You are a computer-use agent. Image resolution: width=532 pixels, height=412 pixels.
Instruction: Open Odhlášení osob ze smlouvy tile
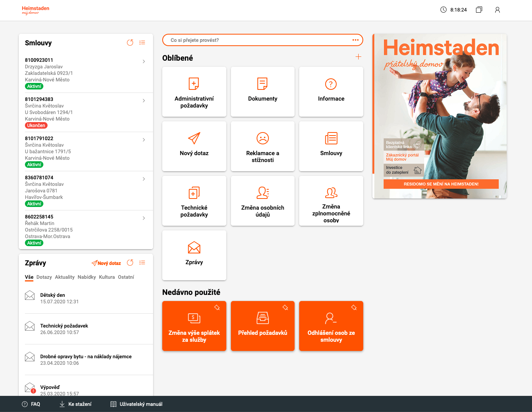point(331,326)
